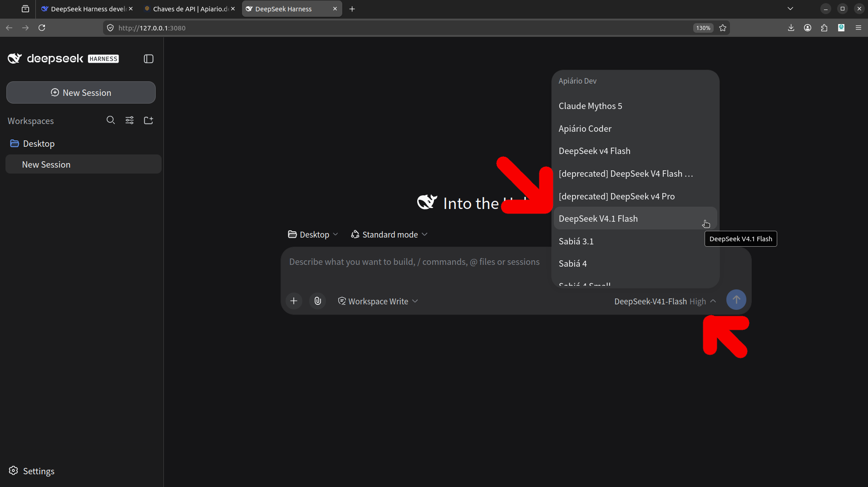Open Firefox hamburger application menu
The image size is (868, 487).
pos(858,28)
